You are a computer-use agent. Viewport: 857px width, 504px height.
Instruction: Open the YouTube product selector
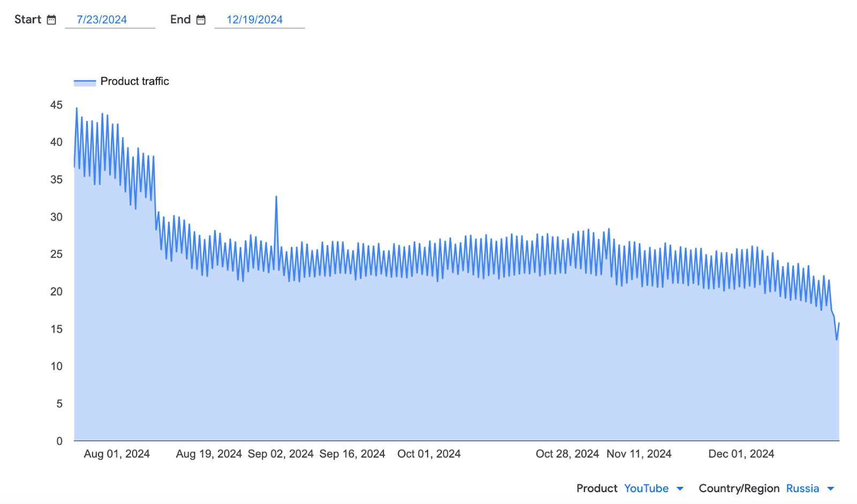[x=646, y=488]
